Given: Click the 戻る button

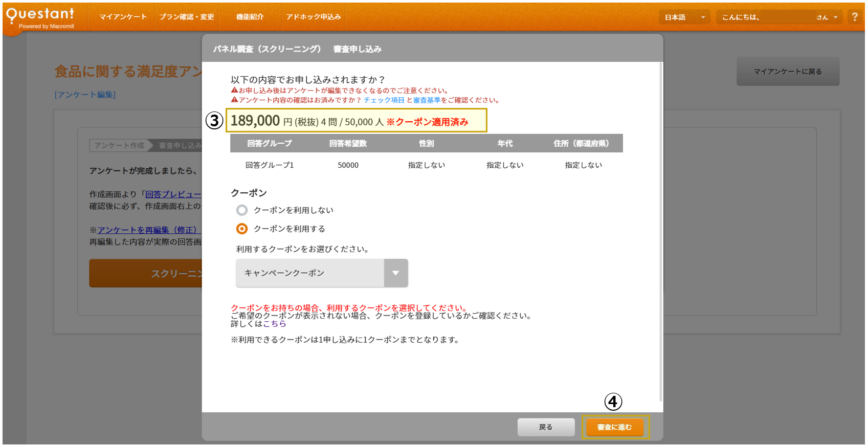Looking at the screenshot, I should (546, 427).
